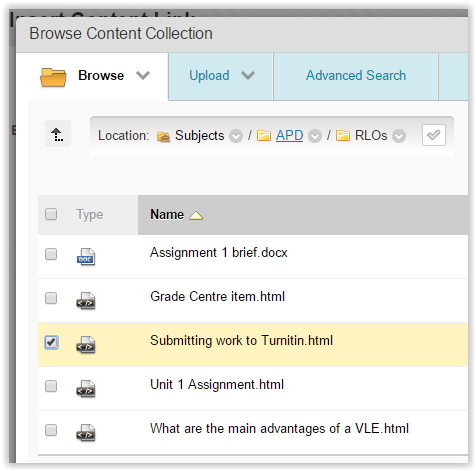Toggle the select-all checkbox in the header
The image size is (476, 471).
[x=51, y=214]
